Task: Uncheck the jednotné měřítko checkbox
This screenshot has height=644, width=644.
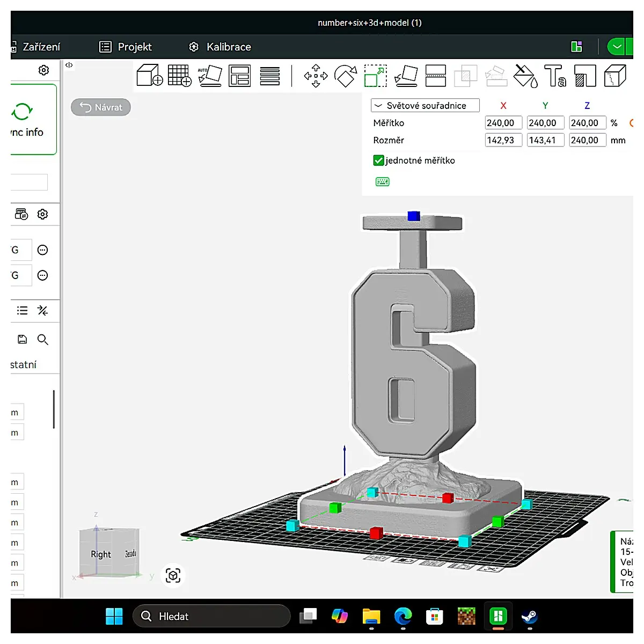Action: click(379, 160)
